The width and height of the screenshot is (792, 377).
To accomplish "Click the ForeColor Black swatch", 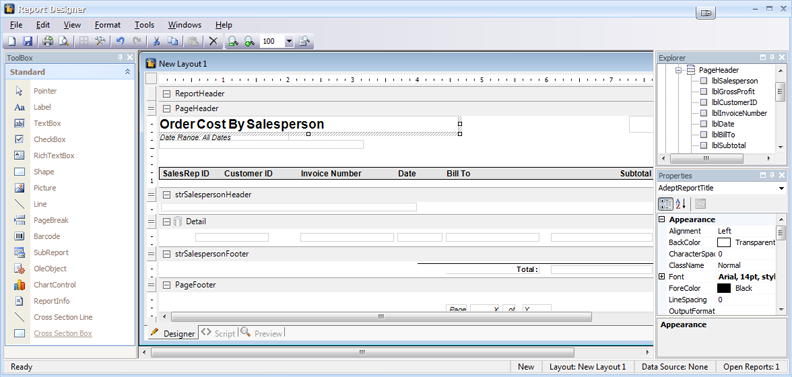I will [724, 289].
